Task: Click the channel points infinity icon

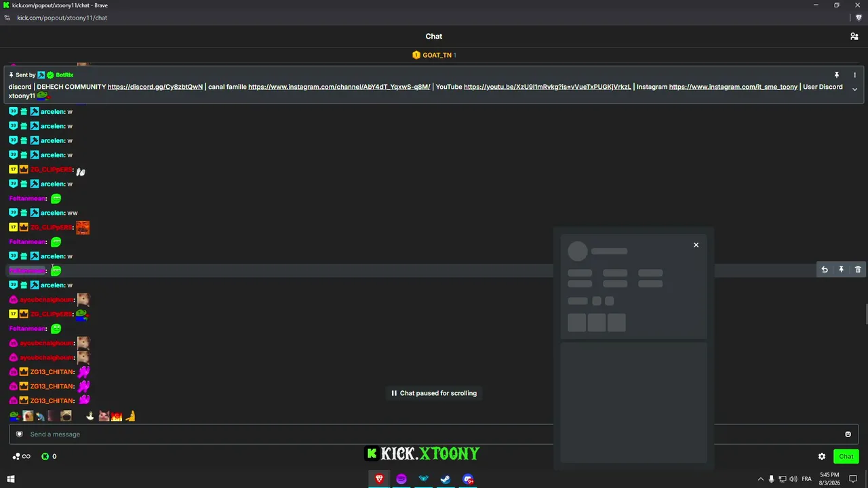Action: pyautogui.click(x=21, y=456)
